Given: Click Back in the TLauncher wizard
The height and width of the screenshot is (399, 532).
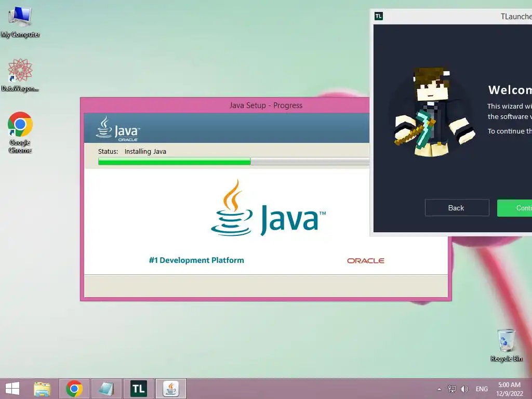Looking at the screenshot, I should click(x=457, y=208).
